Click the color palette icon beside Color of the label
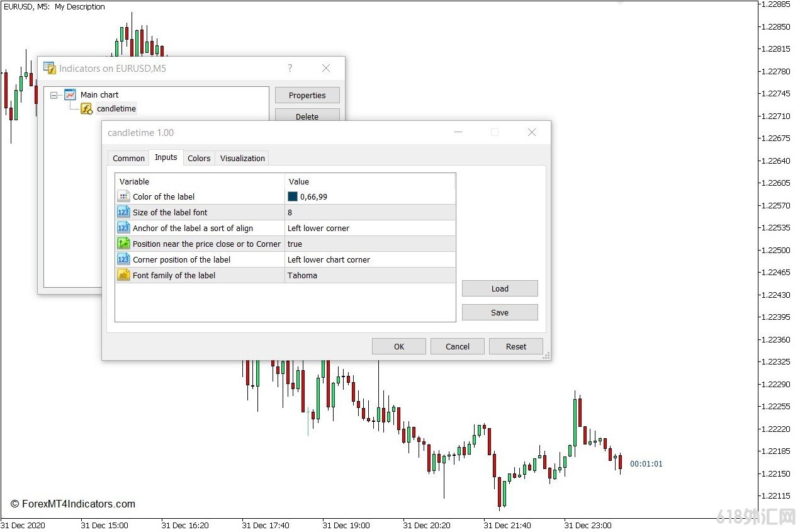 [x=123, y=196]
